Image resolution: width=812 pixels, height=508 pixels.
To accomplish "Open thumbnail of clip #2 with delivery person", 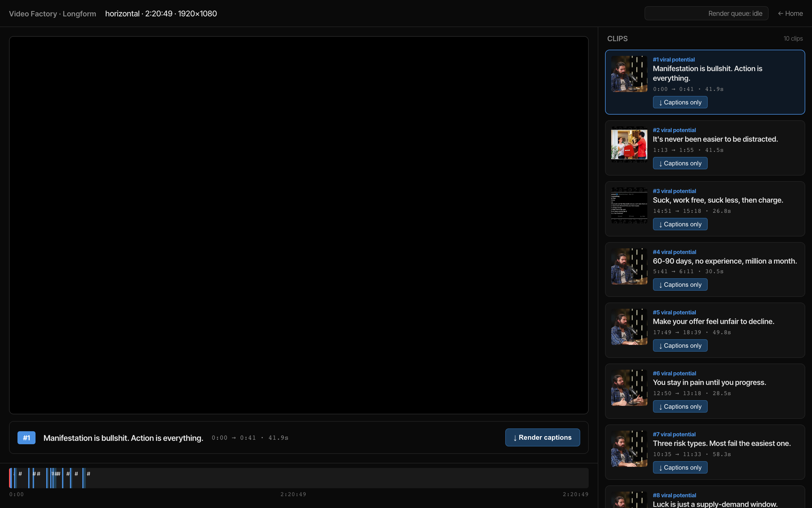I will tap(629, 144).
